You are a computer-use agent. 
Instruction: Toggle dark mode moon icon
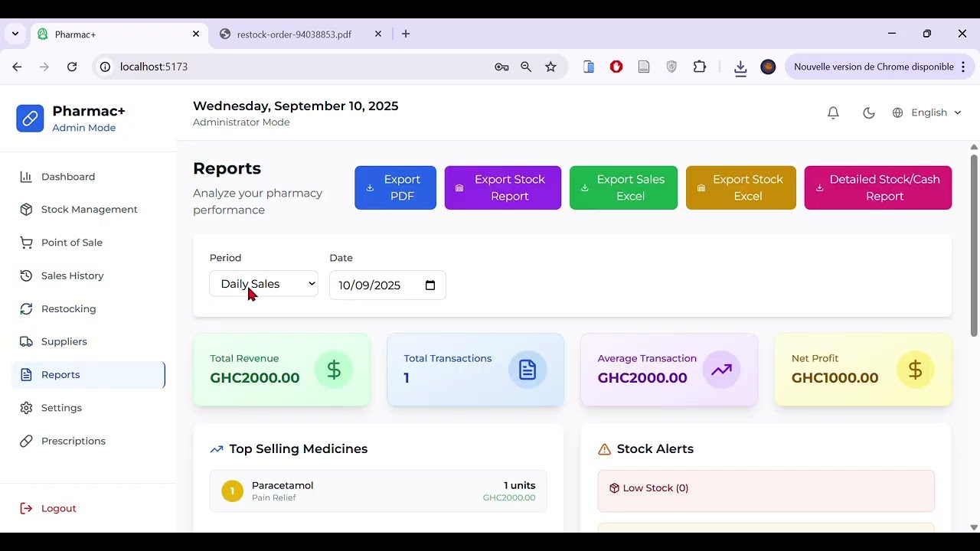869,112
